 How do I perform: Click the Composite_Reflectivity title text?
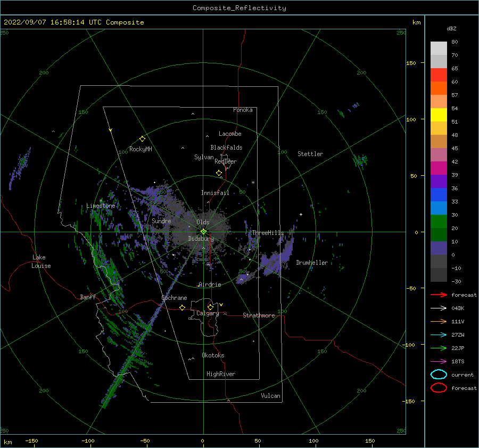pos(239,8)
